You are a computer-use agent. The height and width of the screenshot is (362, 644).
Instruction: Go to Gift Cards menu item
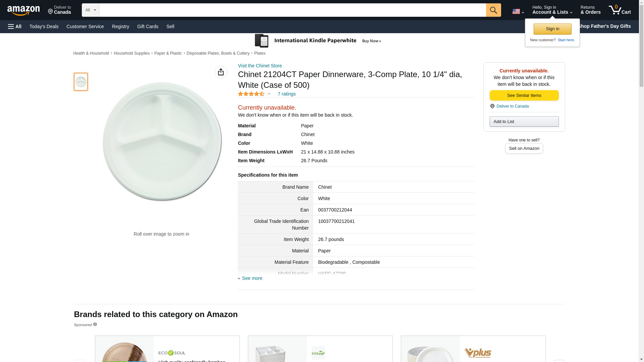pyautogui.click(x=148, y=26)
